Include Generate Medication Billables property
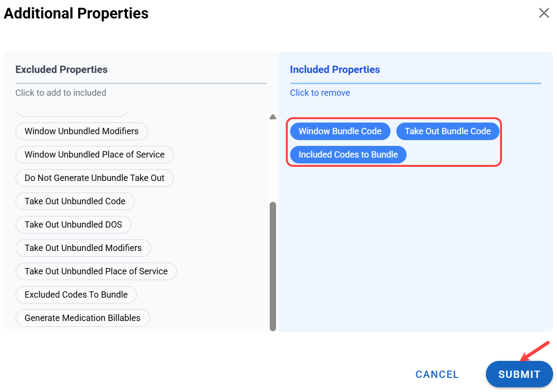This screenshot has height=392, width=557. click(82, 318)
